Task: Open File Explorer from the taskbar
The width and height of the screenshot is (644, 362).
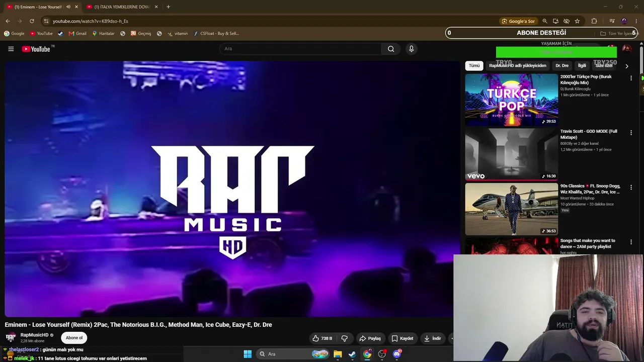Action: [338, 354]
